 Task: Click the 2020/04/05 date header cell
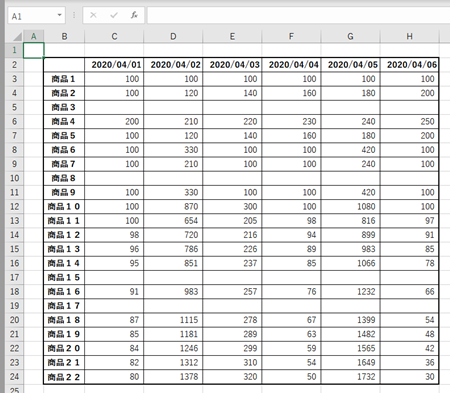350,65
